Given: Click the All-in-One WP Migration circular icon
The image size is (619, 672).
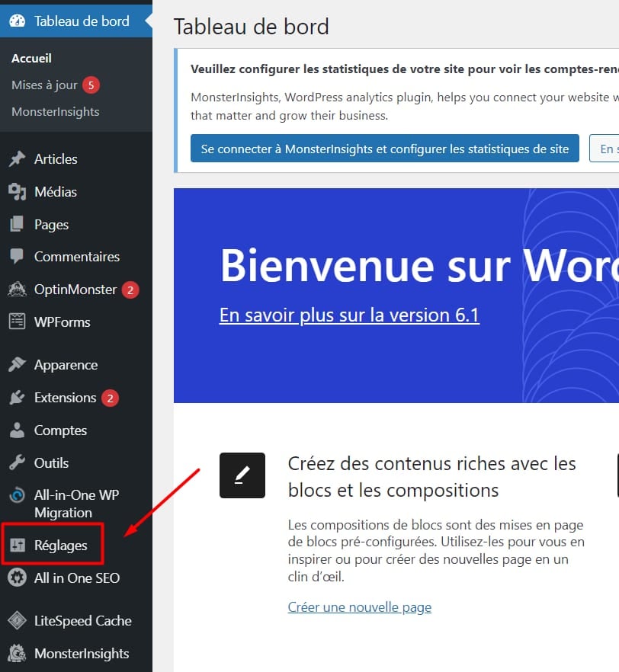Looking at the screenshot, I should pos(17,495).
